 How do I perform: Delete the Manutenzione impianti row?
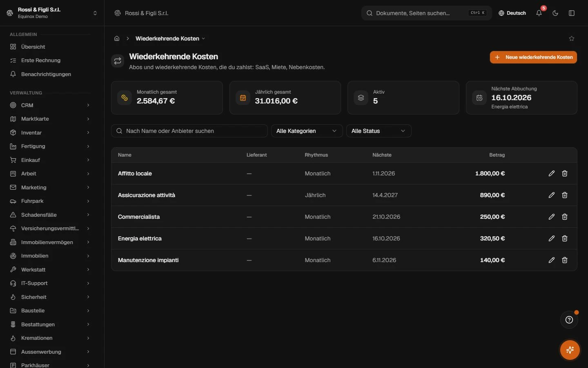[x=565, y=260]
